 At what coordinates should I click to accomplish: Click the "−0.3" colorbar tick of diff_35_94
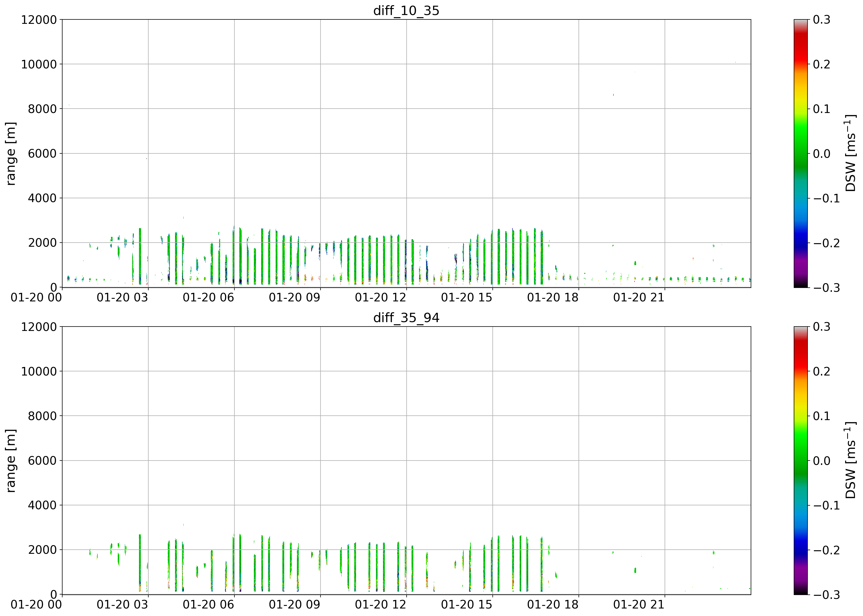(x=826, y=595)
